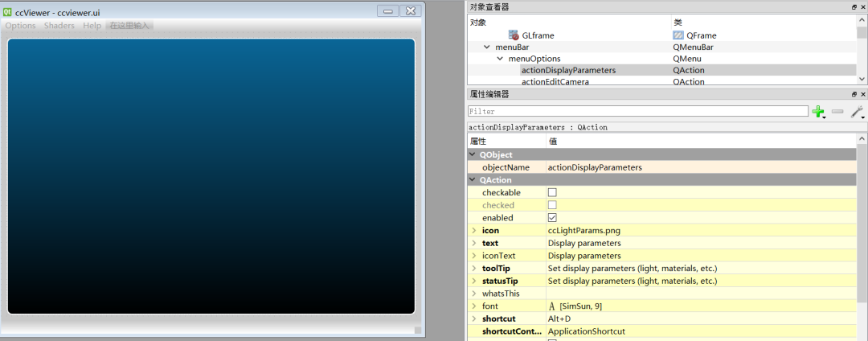This screenshot has height=341, width=868.
Task: Click the green plus add property icon
Action: coord(817,111)
